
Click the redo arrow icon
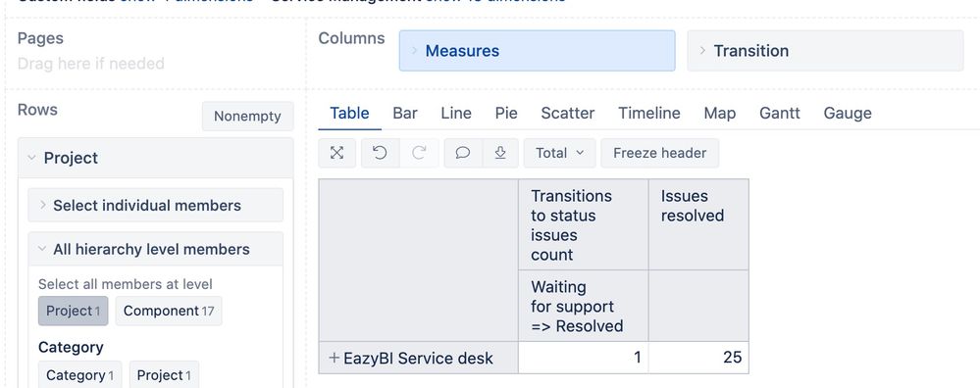tap(419, 153)
